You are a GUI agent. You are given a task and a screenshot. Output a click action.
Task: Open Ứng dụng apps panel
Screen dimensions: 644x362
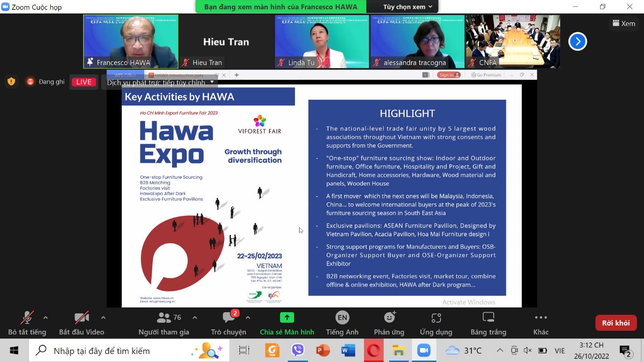click(x=436, y=323)
